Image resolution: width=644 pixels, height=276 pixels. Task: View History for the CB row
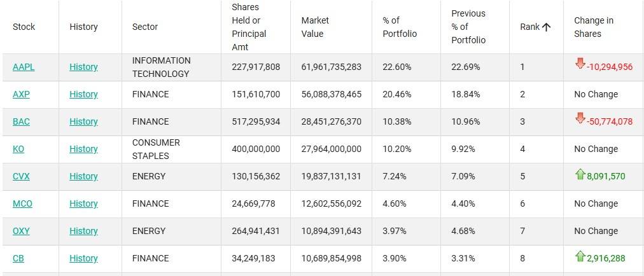pyautogui.click(x=83, y=258)
